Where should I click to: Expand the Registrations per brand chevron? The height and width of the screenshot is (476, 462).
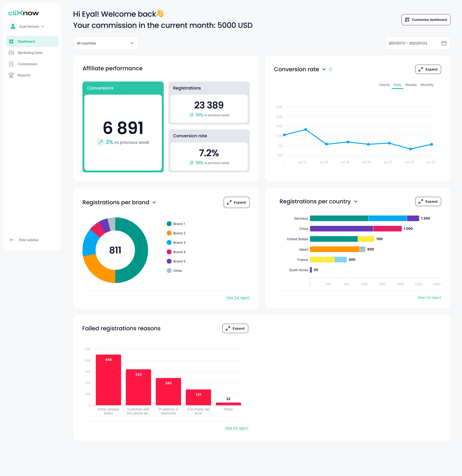coord(154,202)
